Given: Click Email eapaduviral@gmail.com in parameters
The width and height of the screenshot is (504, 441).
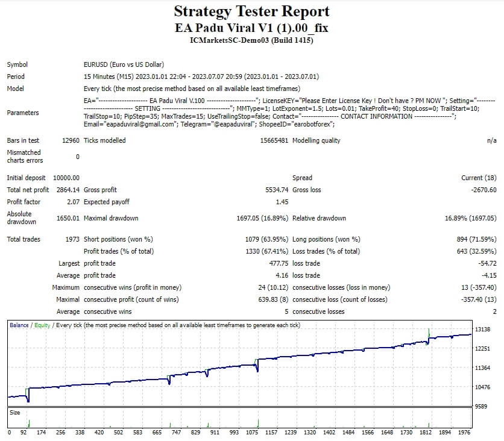Looking at the screenshot, I should tap(131, 124).
